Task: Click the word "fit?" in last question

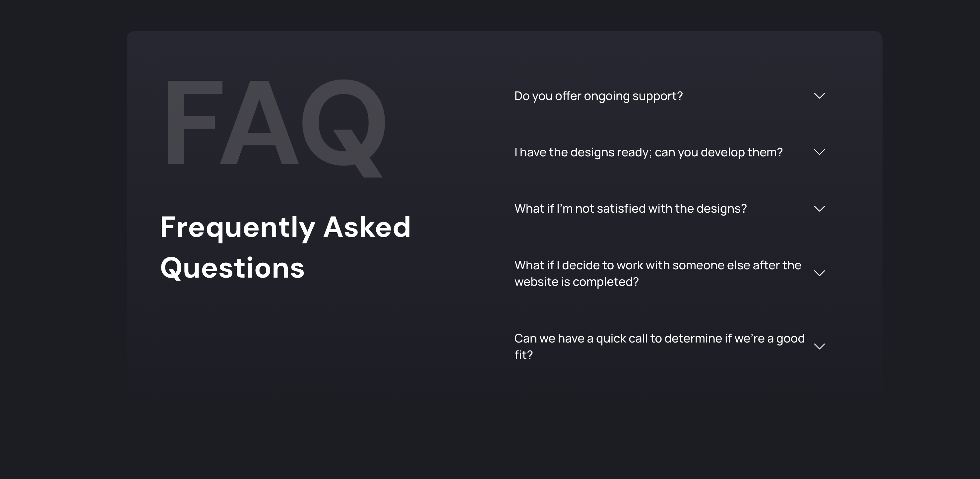Action: (523, 355)
